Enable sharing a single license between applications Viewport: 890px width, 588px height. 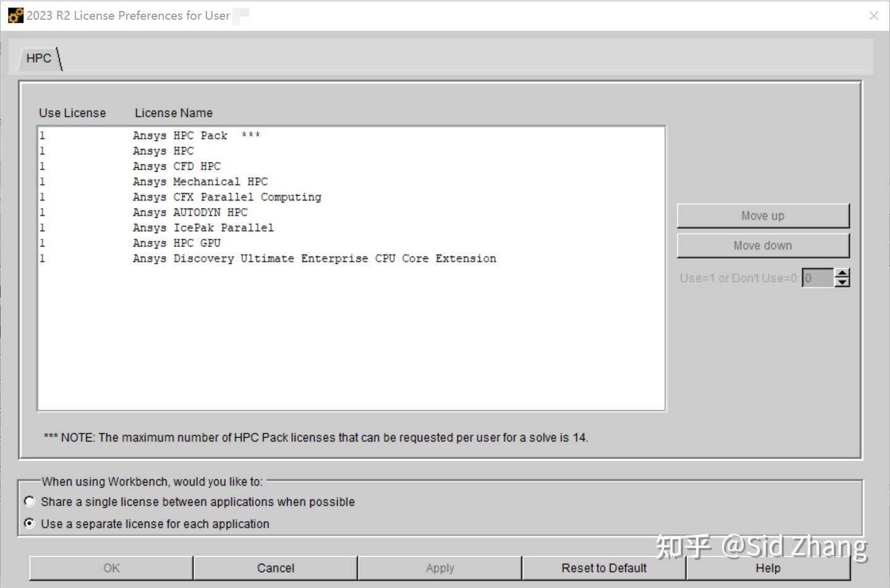[x=29, y=502]
